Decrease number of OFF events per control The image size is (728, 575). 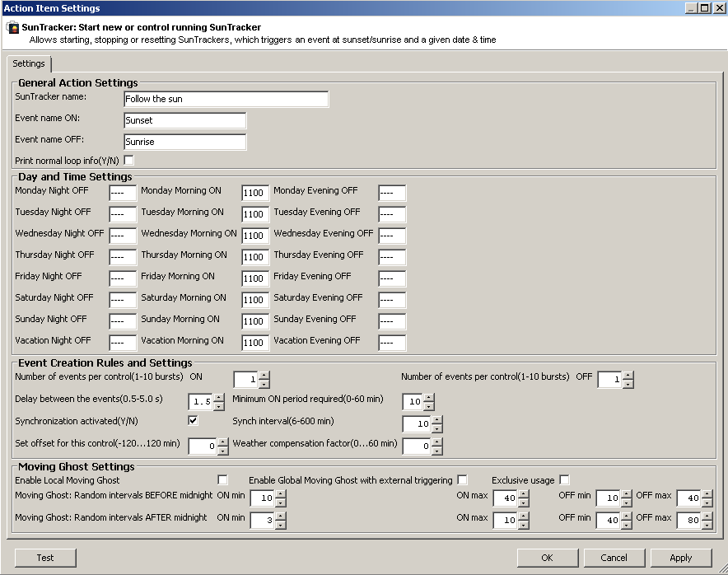[628, 384]
